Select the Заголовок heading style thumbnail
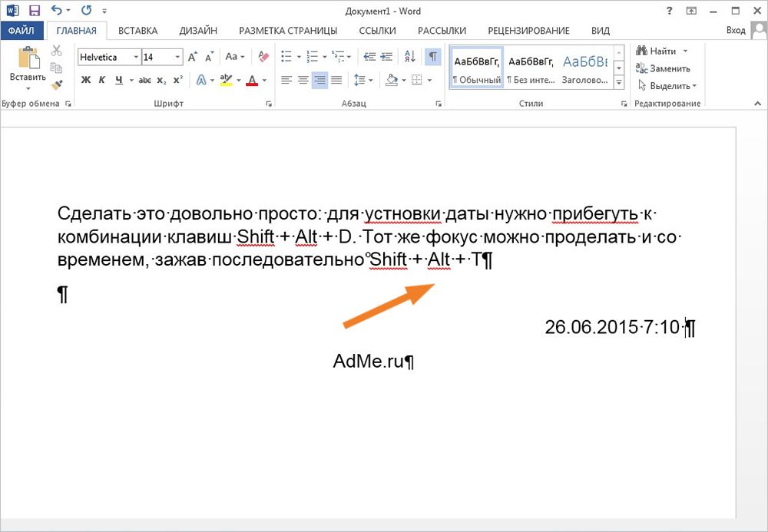Screen dimensions: 768x532 point(585,68)
